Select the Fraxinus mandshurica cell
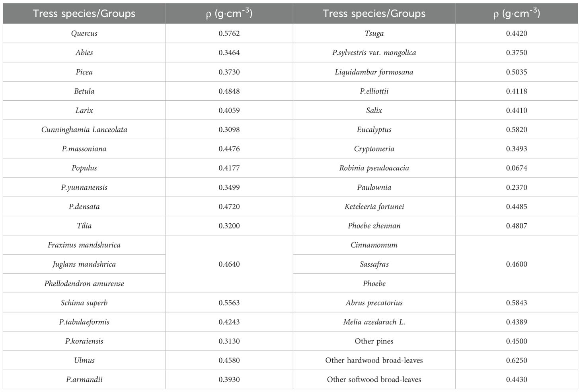 click(x=84, y=245)
